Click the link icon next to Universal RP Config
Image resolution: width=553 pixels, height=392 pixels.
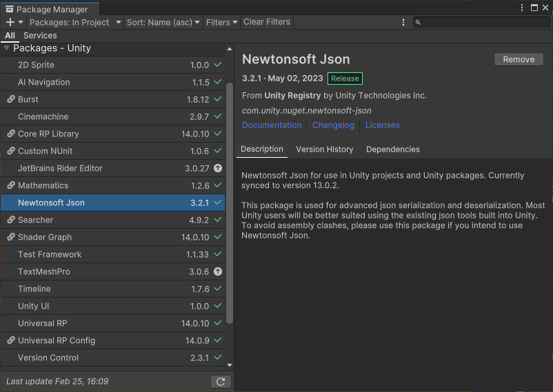[x=11, y=340]
